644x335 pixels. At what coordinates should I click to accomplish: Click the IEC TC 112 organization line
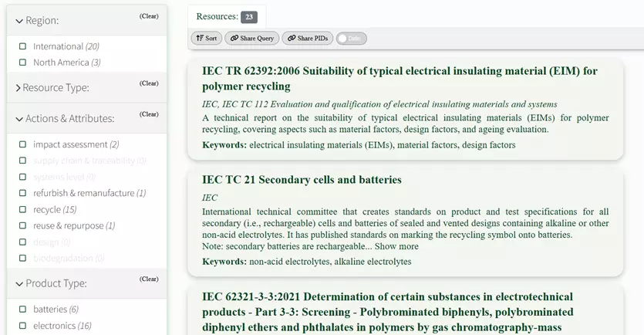pos(379,104)
